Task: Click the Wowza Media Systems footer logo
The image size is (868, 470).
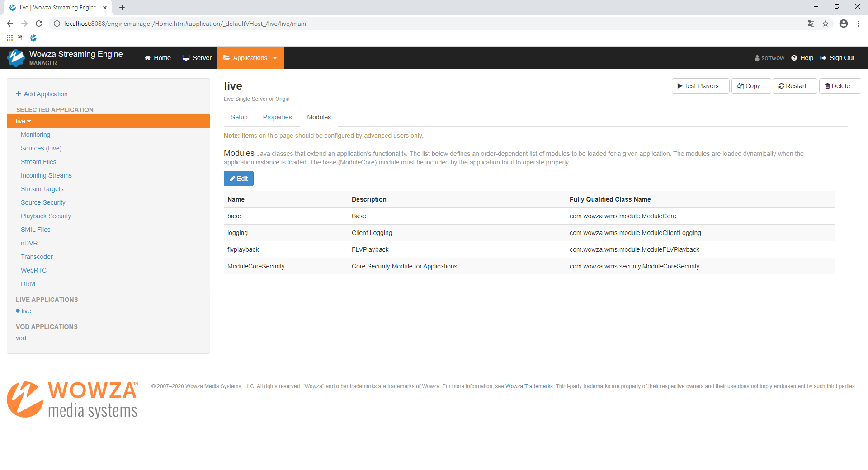Action: [x=72, y=399]
